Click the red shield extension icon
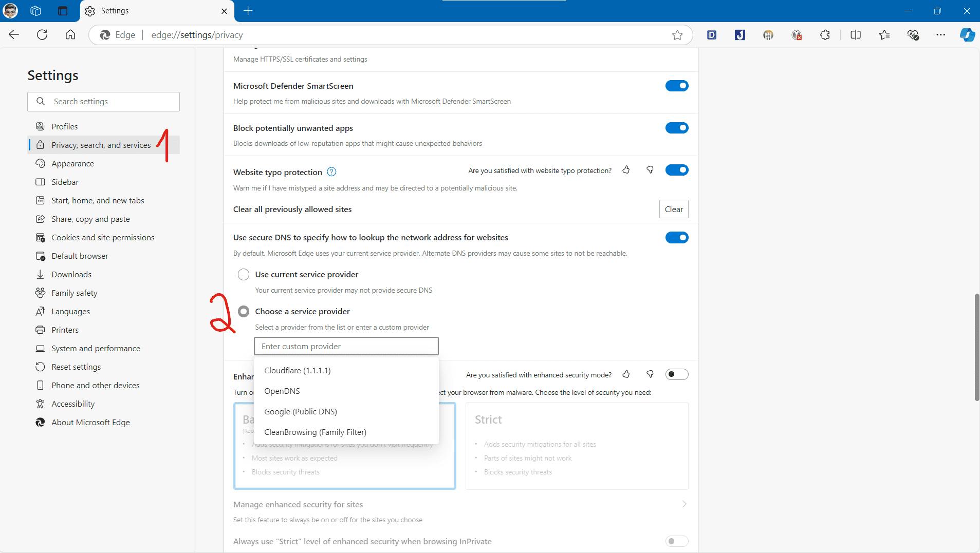Image resolution: width=980 pixels, height=553 pixels. coord(797,35)
